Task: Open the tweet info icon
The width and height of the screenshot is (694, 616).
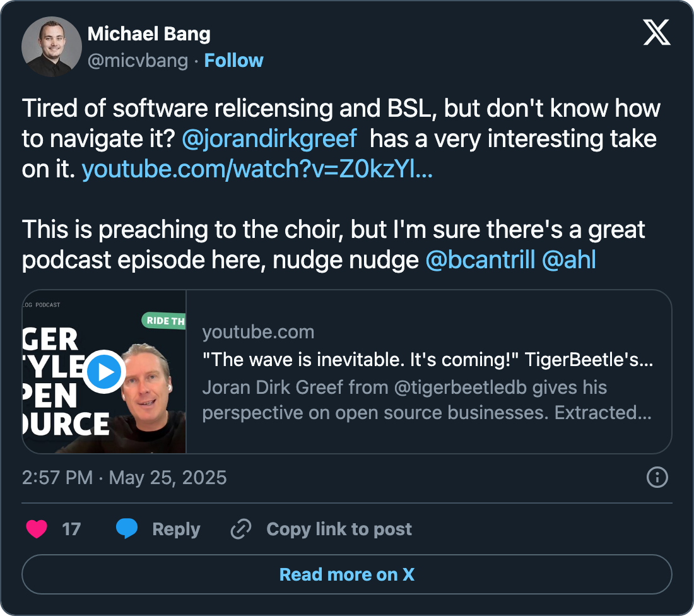Action: pos(657,477)
